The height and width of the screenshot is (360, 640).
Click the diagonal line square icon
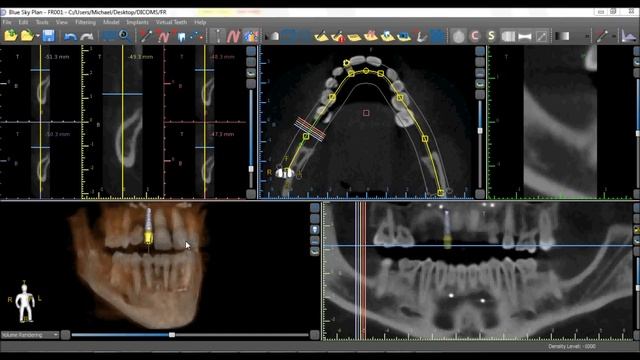pyautogui.click(x=541, y=36)
